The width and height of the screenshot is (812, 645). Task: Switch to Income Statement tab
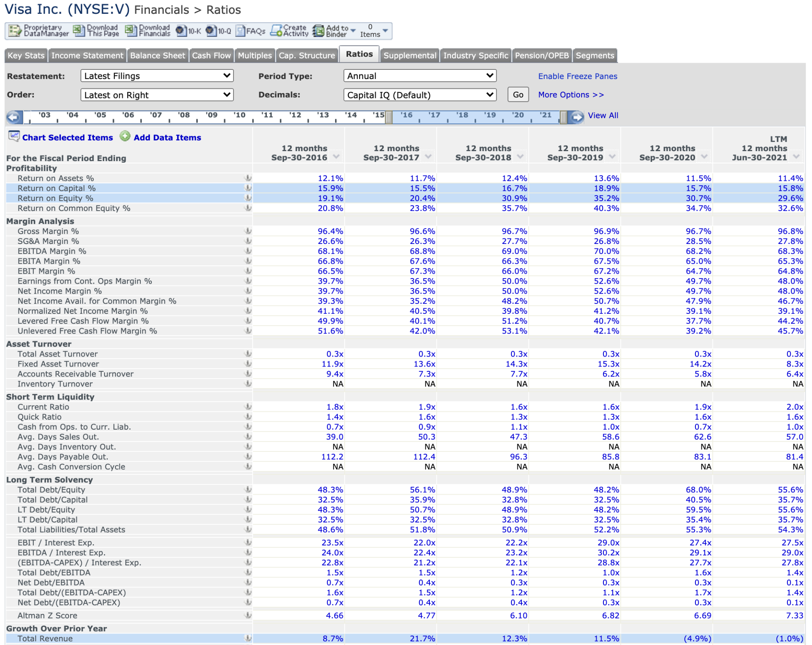coord(87,56)
